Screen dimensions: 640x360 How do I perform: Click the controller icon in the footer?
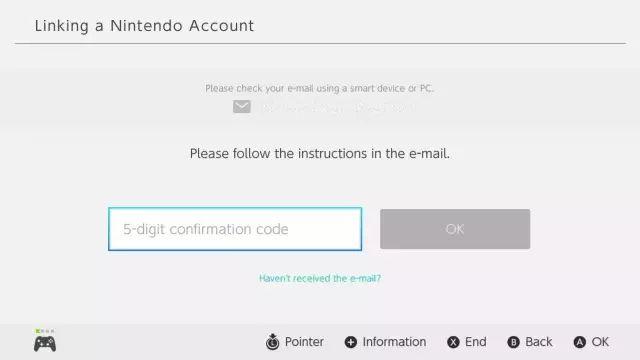pos(45,344)
